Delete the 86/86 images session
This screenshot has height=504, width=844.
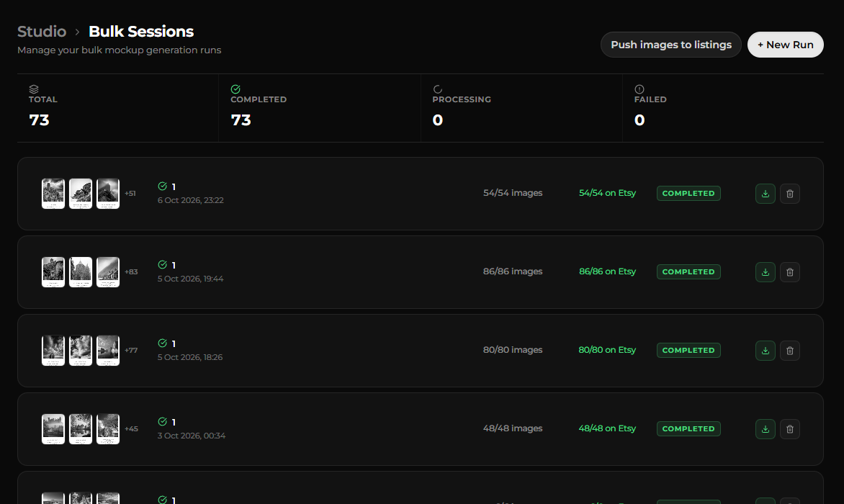[x=790, y=272]
